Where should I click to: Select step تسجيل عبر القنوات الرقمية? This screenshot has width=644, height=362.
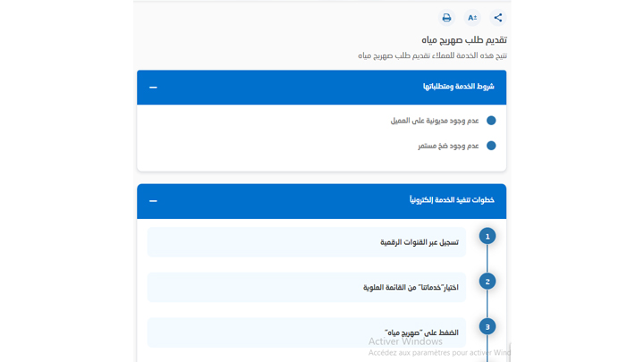(307, 242)
